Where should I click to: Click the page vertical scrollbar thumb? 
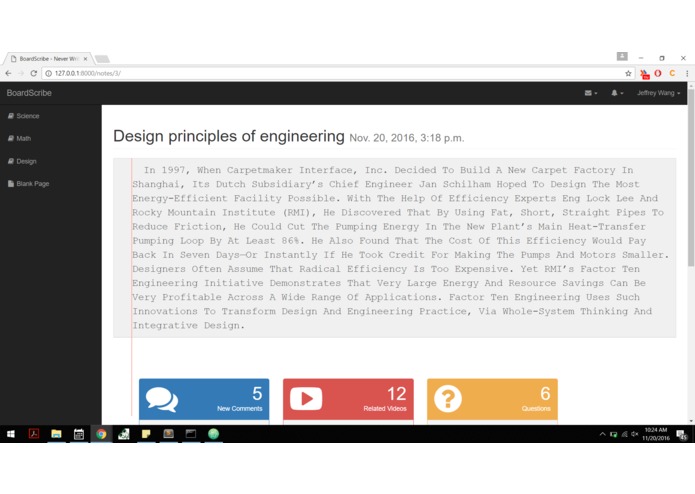691,177
